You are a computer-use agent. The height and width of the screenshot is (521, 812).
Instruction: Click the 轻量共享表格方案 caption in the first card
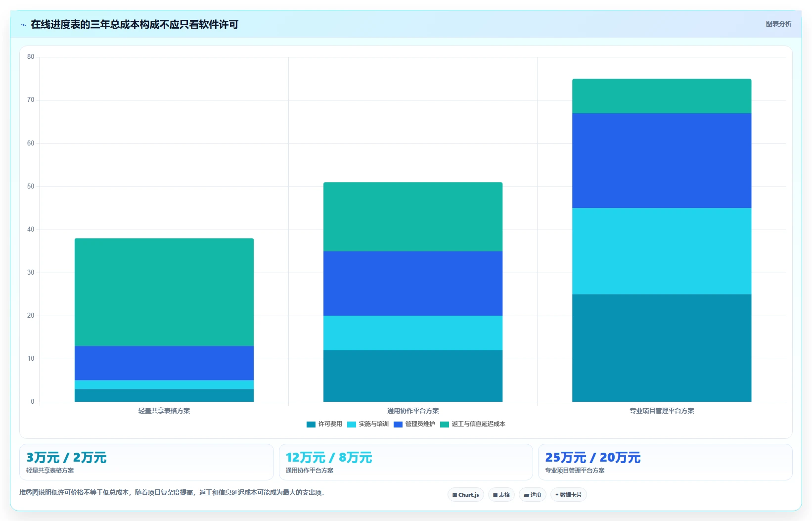coord(50,471)
